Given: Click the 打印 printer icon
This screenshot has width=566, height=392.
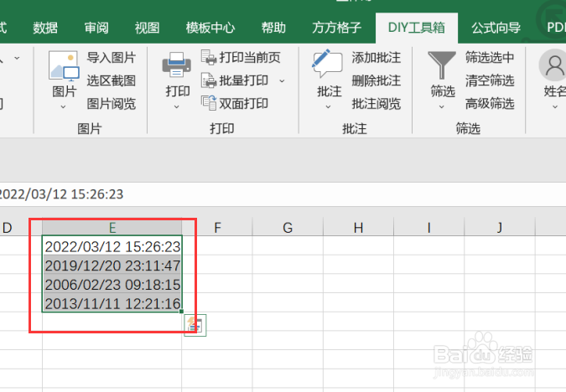Looking at the screenshot, I should 177,64.
